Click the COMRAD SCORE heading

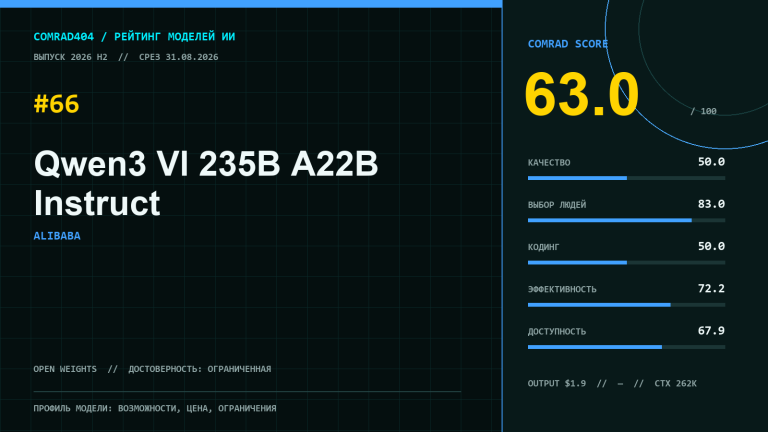[x=568, y=44]
